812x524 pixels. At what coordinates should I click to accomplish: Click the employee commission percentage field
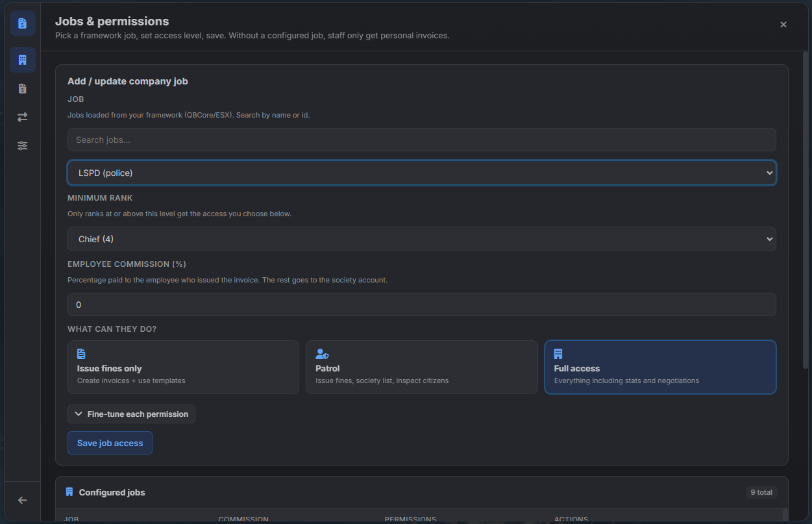pyautogui.click(x=422, y=305)
